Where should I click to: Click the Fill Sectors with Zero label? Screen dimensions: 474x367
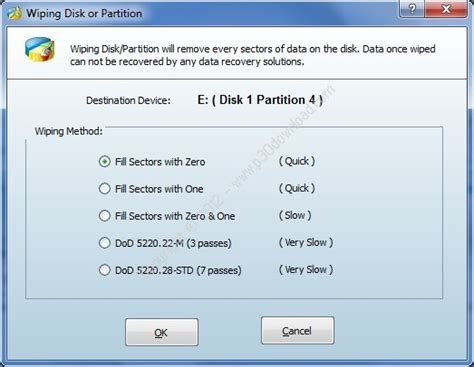(x=160, y=162)
